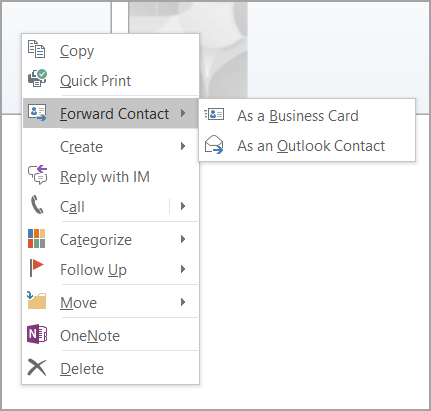
Task: Click the OneNote purple icon
Action: click(37, 334)
